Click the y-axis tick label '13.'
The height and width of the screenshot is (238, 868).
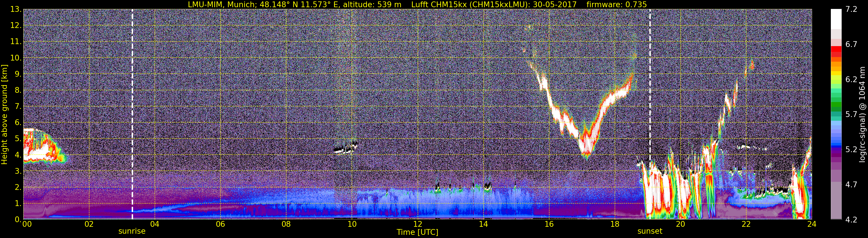click(16, 10)
